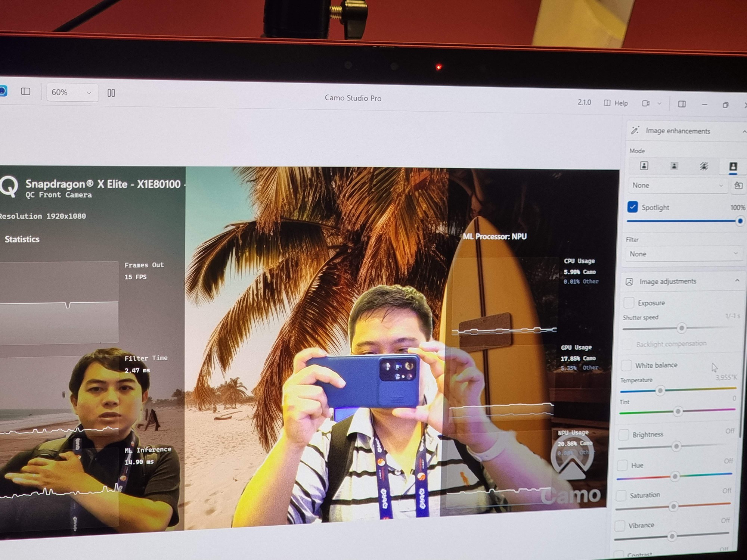Click the ML Processor: NPU text
747x560 pixels.
495,237
